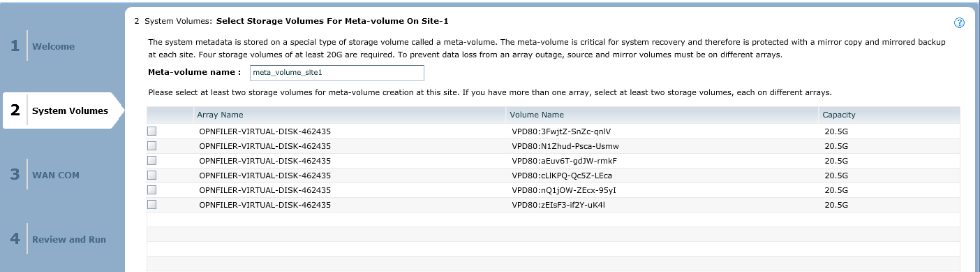Select the System Volumes step
Viewport: 980px width, 272px height.
click(70, 110)
